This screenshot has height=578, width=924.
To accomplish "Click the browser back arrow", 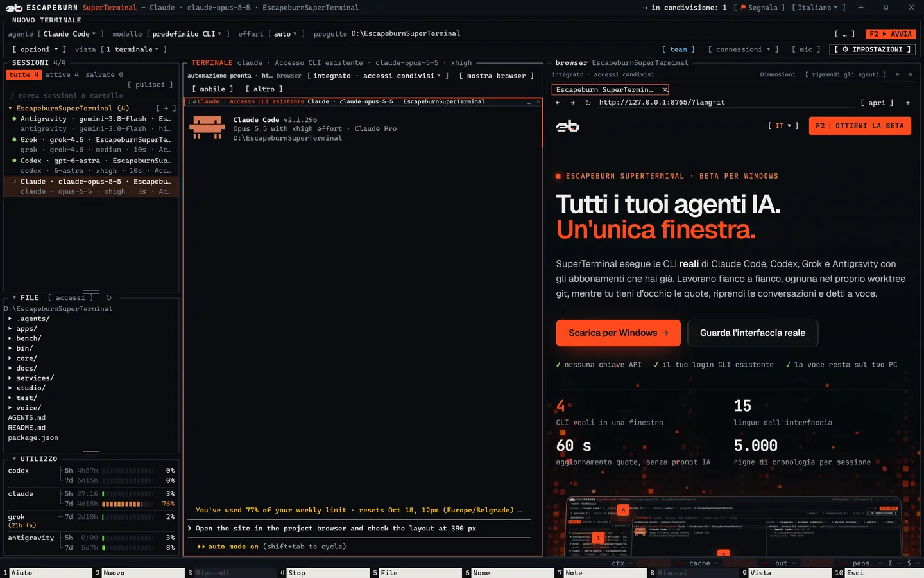I will pyautogui.click(x=558, y=103).
